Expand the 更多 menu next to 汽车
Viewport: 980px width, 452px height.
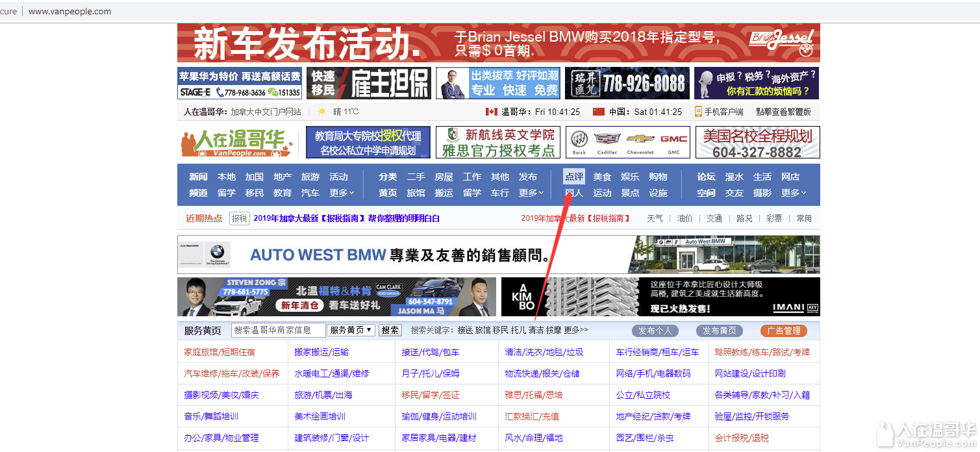342,193
